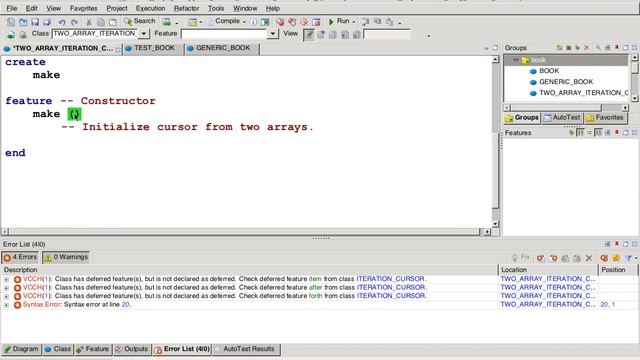Screen dimensions: 640x360
Task: Click the magnifier search icon in Groups header
Action: click(598, 48)
